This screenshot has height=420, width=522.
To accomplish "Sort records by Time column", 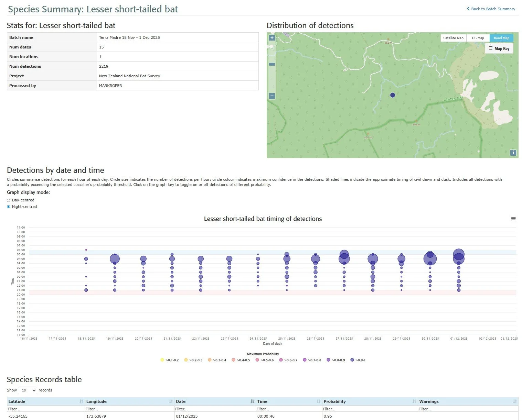I will coord(318,401).
